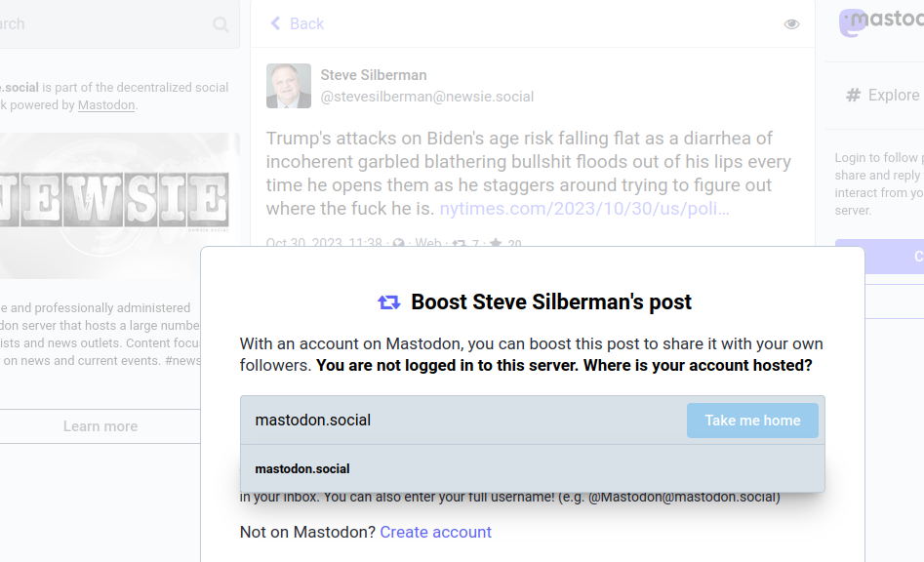This screenshot has width=924, height=562.
Task: Open the @stevesilberman@newsie.social handle
Action: coord(426,97)
